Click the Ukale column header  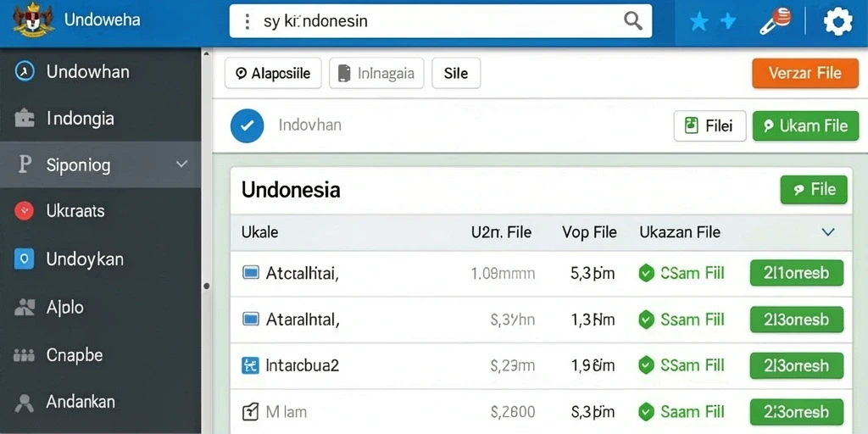(259, 232)
